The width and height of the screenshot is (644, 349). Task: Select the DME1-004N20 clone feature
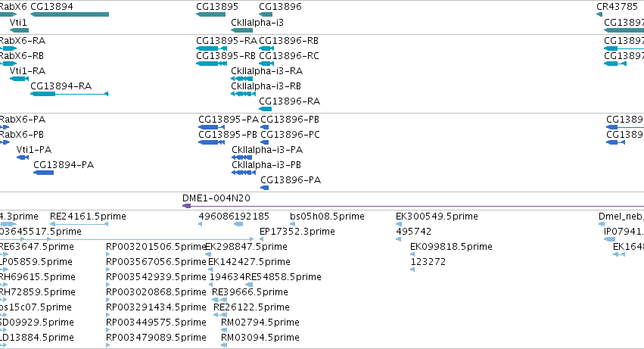(x=413, y=206)
